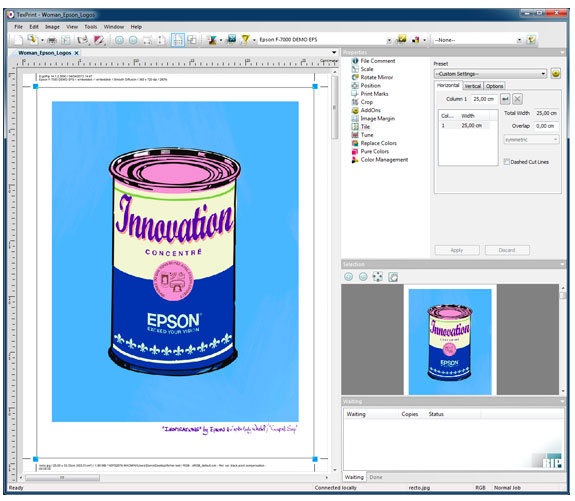Click the rotate icon in Selection panel
The width and height of the screenshot is (575, 501).
pyautogui.click(x=393, y=277)
